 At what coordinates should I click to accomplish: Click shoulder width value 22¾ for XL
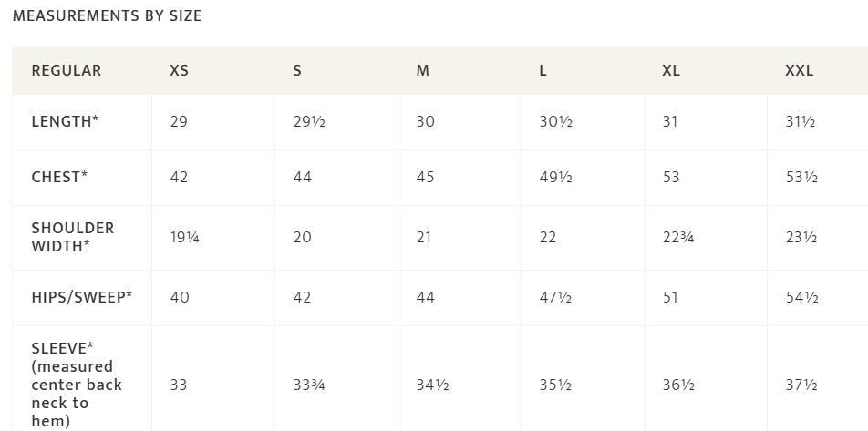click(678, 237)
